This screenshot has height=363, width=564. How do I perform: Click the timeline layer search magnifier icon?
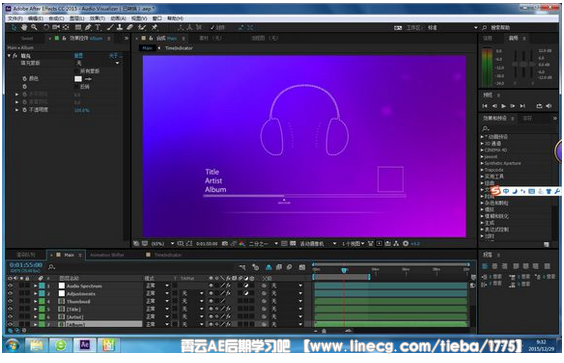click(x=51, y=267)
